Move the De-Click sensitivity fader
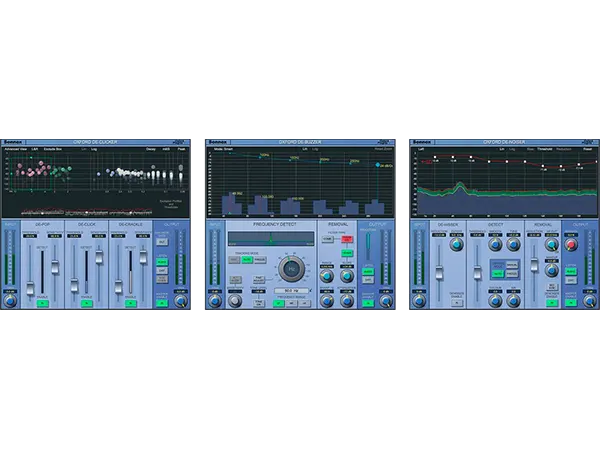600x450 pixels. click(x=99, y=256)
